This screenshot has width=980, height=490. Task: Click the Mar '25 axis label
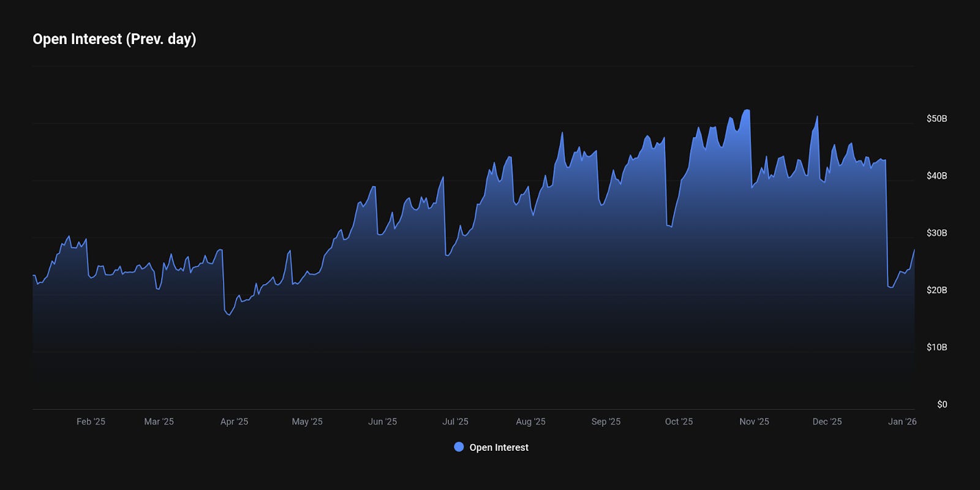(159, 421)
